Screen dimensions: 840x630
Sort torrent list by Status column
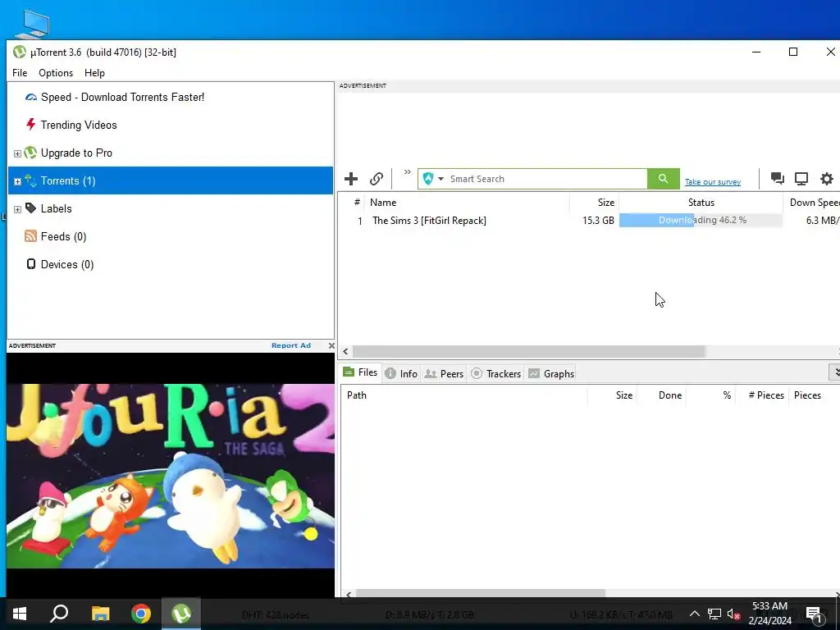(701, 203)
